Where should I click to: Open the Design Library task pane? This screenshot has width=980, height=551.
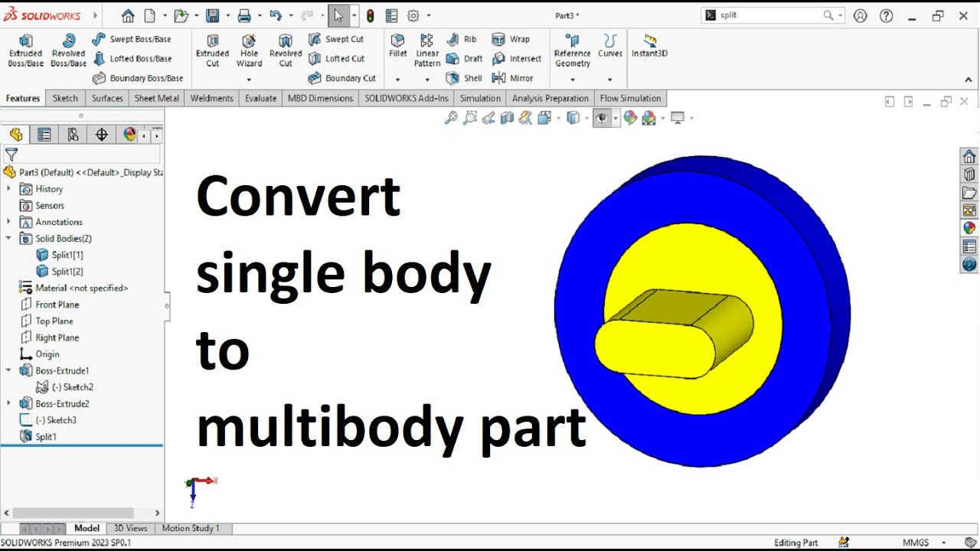tap(969, 174)
